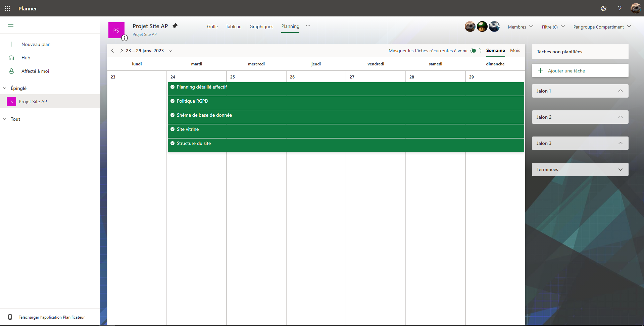Click Télécharger l'application Planificateur link
Screen dimensions: 644x326
51,317
